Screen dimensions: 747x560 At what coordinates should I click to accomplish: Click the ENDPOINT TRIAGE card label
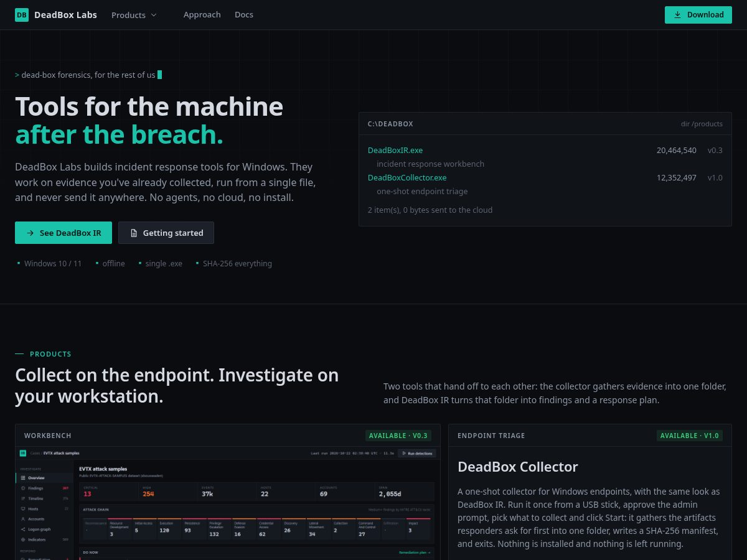tap(491, 436)
